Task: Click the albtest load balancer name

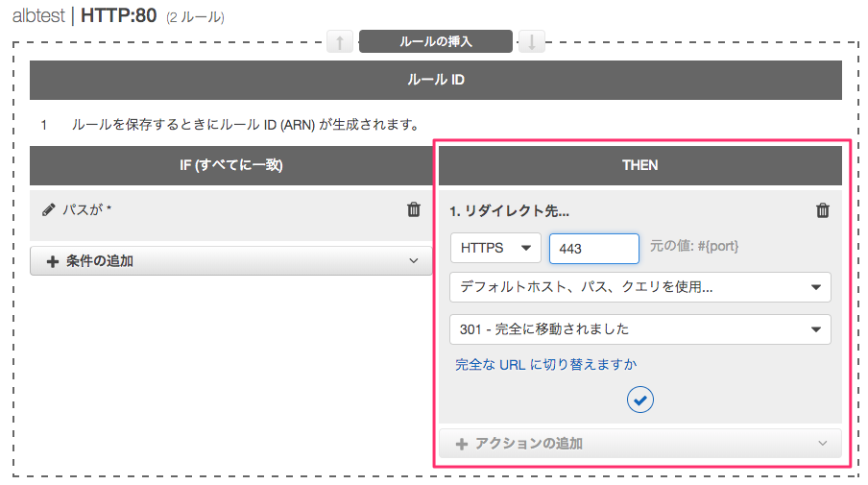Action: coord(38,15)
